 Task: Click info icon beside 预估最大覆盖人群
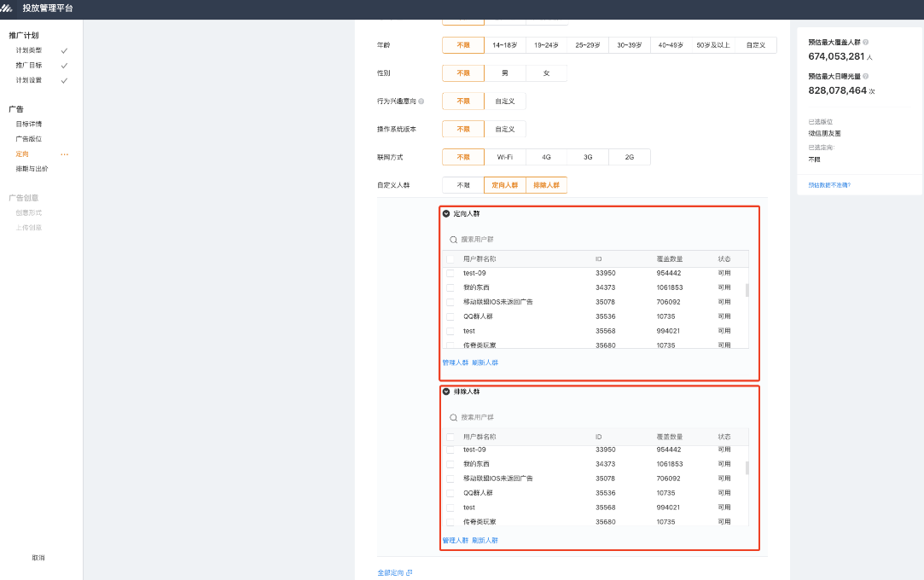point(865,42)
